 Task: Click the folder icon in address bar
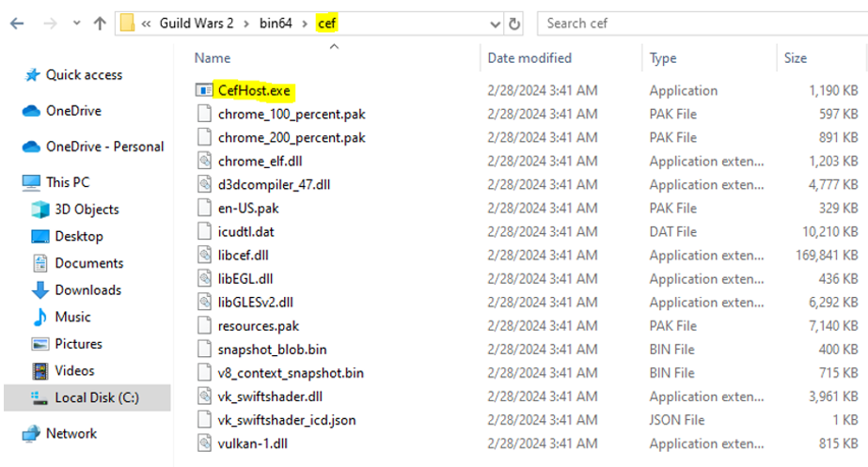point(127,23)
